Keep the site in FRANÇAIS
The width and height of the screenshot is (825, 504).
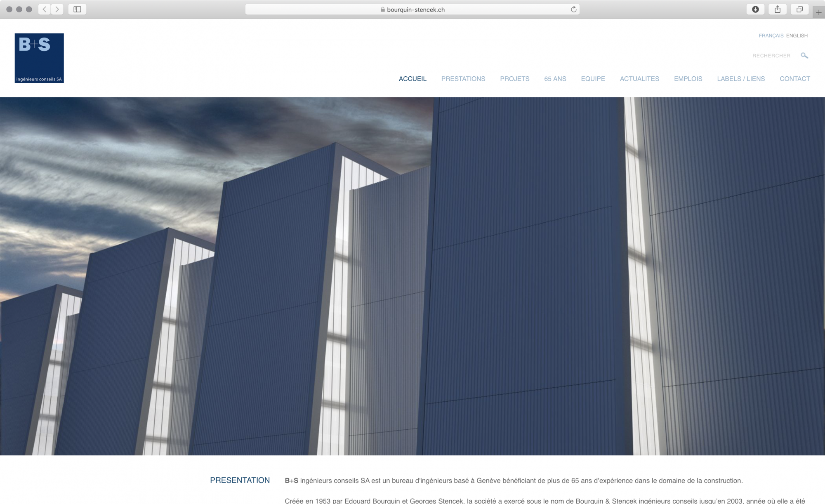point(772,35)
